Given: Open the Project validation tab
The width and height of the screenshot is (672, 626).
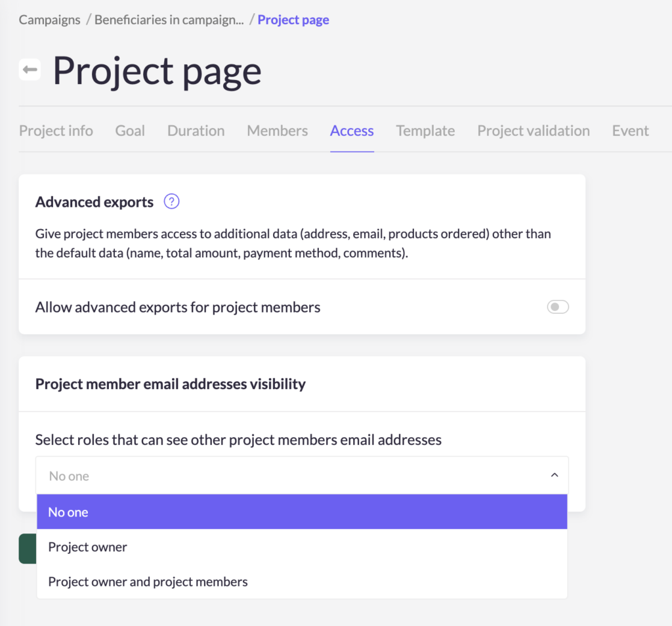Looking at the screenshot, I should [x=533, y=131].
